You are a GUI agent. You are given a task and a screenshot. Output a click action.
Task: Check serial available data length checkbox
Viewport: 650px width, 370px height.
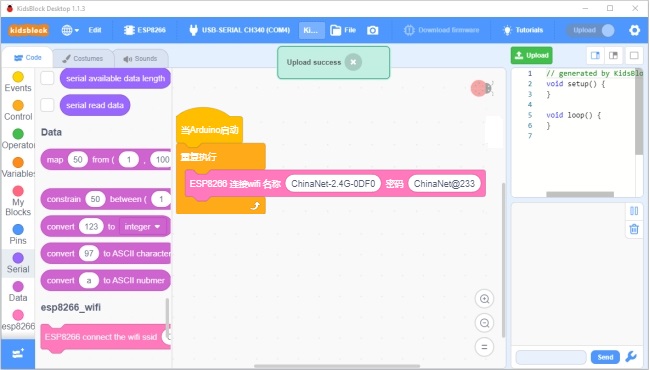pos(47,78)
